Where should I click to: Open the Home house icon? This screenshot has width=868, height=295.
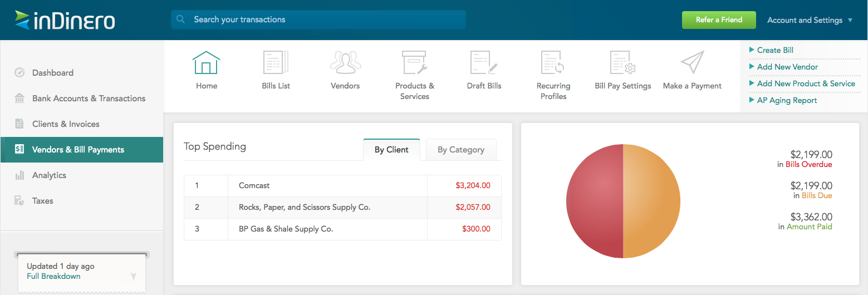coord(207,62)
